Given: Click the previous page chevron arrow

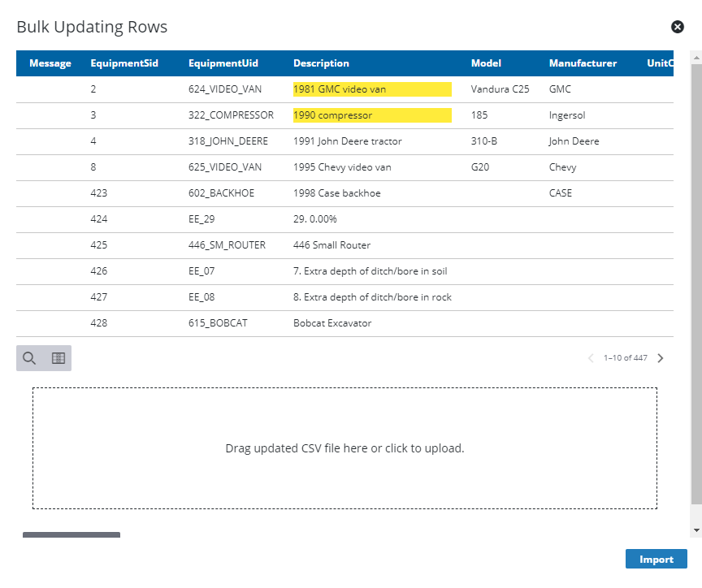Looking at the screenshot, I should pyautogui.click(x=590, y=357).
